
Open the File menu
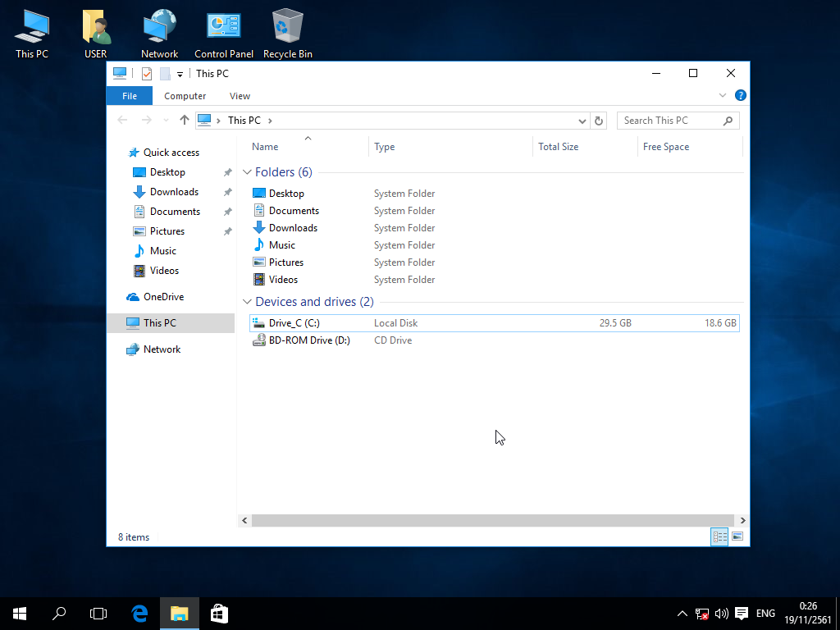(129, 96)
